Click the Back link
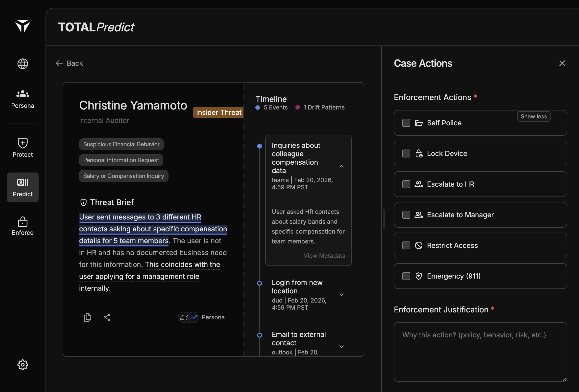 point(70,63)
